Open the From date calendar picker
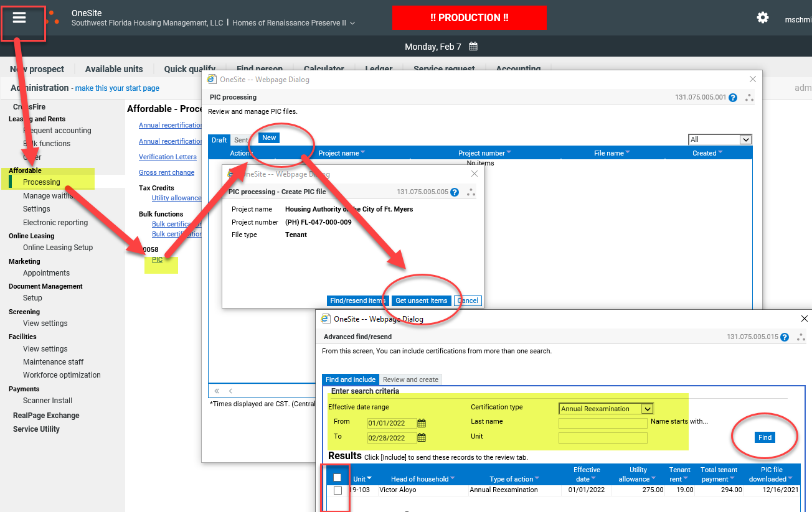Screen dimensions: 812x512 (x=422, y=424)
